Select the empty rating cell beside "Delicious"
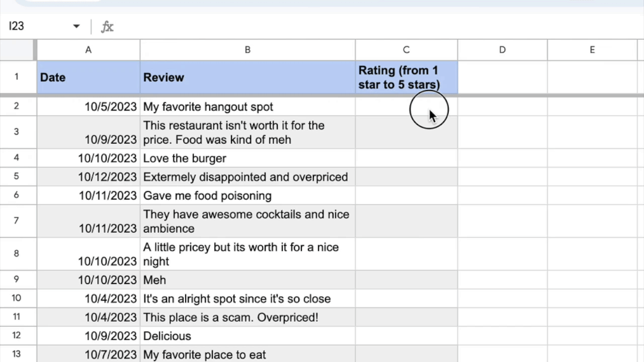Screen dimensions: 644x362 tap(406, 336)
